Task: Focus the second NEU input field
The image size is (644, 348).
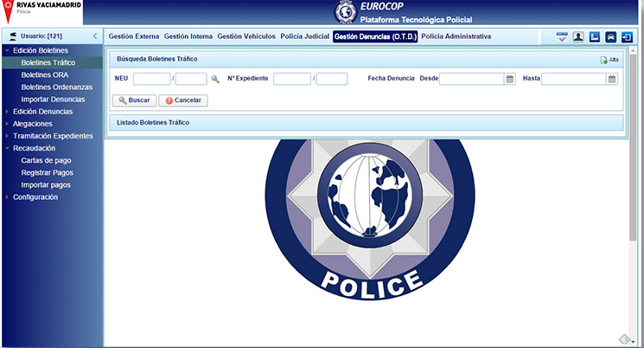Action: (191, 79)
